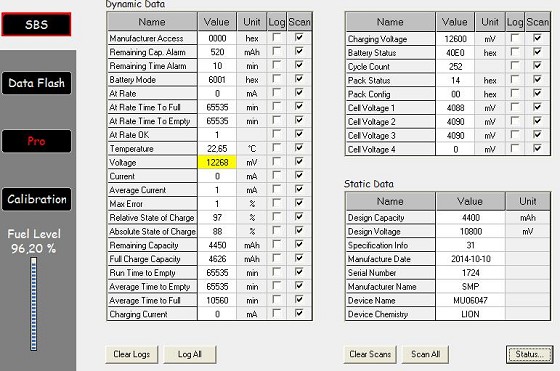Select the Cell Voltage 1 value 4088
Viewport: 560px width, 371px height.
(x=455, y=108)
